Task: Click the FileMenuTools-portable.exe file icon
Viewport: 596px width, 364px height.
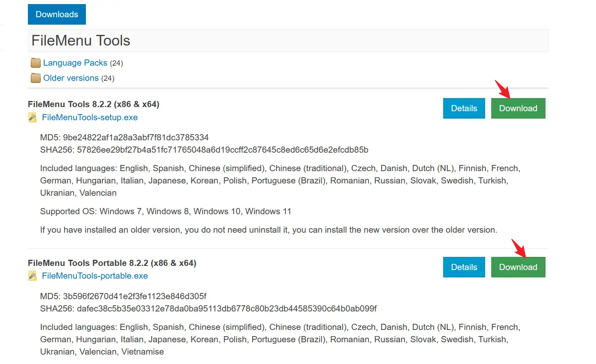Action: 32,276
